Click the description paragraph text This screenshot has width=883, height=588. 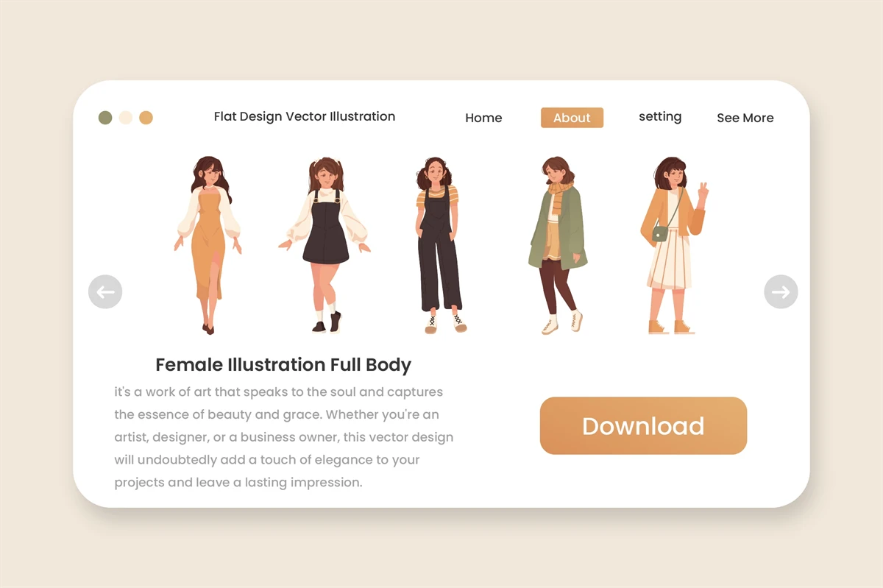[283, 437]
